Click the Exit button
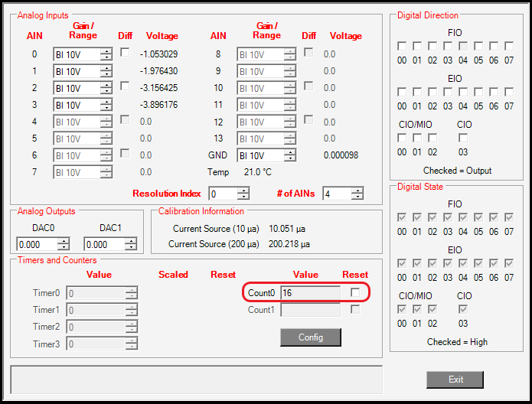Screen dimensions: 532x404 coord(455,380)
